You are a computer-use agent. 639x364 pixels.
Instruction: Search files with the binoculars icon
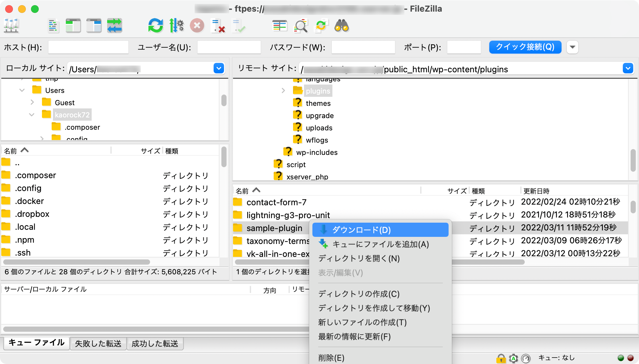pos(342,26)
